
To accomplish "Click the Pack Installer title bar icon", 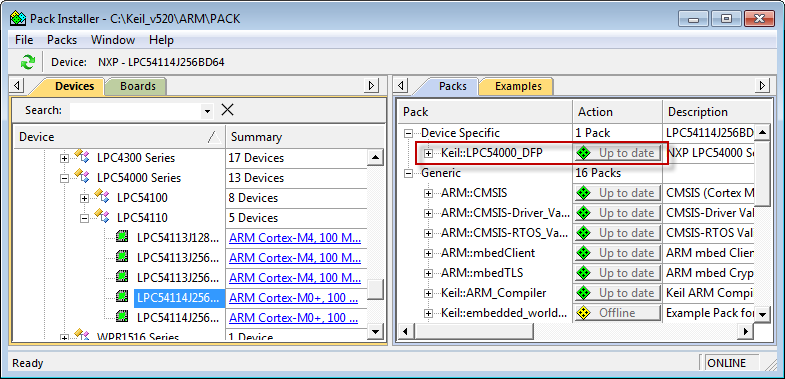I will (18, 19).
